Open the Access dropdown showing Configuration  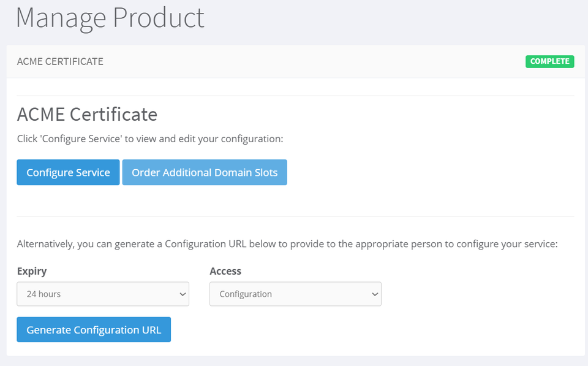295,294
